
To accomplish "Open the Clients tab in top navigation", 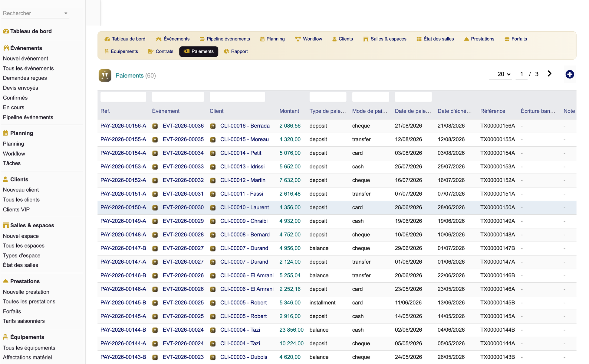I will tap(342, 39).
